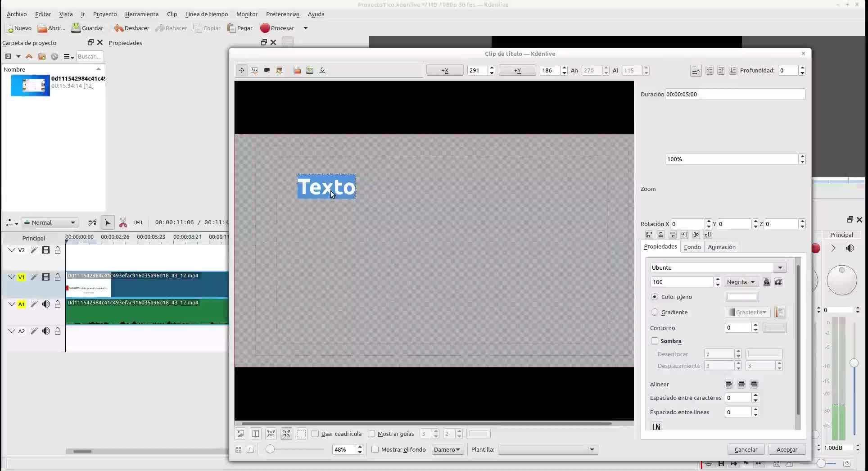Viewport: 868px width, 471px height.
Task: Center-align the title text
Action: tap(741, 385)
